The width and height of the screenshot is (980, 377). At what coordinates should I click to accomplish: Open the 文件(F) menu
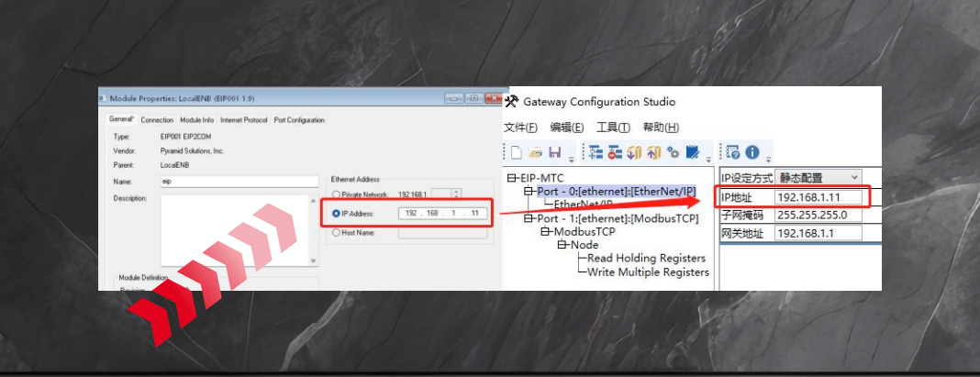(x=520, y=128)
